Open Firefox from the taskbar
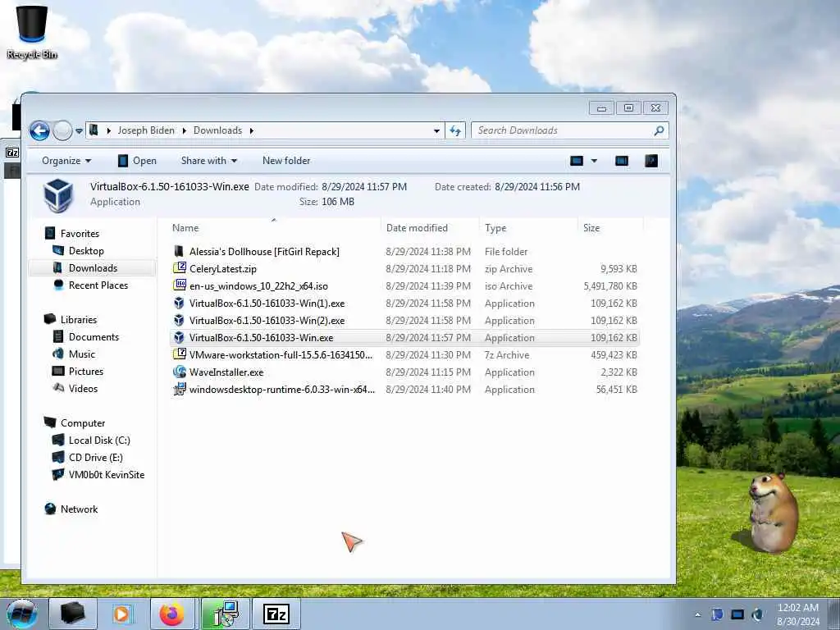 pyautogui.click(x=172, y=614)
